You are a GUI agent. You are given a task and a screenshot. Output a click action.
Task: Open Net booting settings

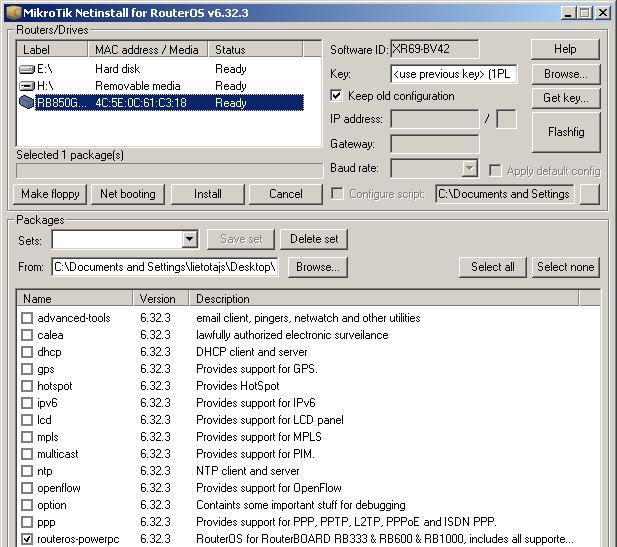[x=128, y=194]
